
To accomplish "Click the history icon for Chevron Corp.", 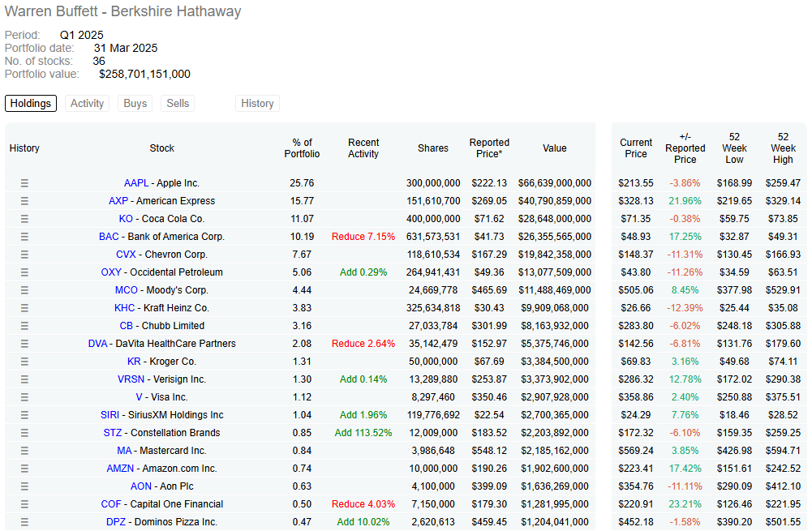I will [24, 255].
